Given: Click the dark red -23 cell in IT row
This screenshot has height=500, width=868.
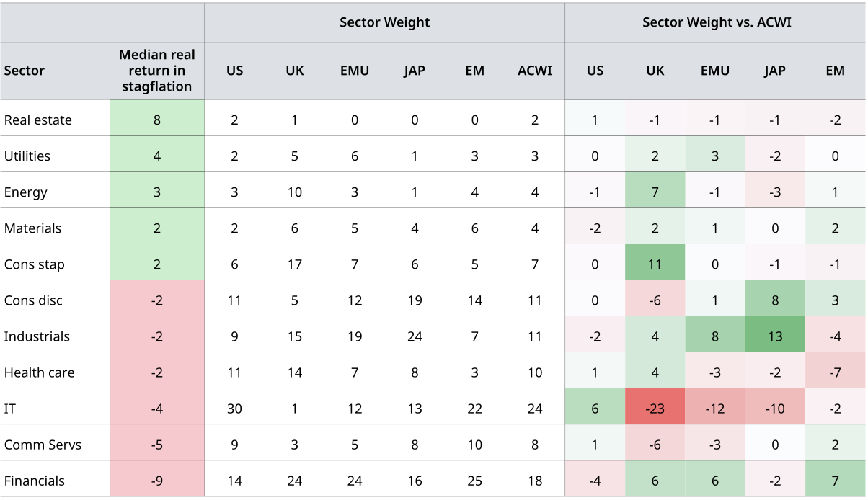Looking at the screenshot, I should pos(655,409).
